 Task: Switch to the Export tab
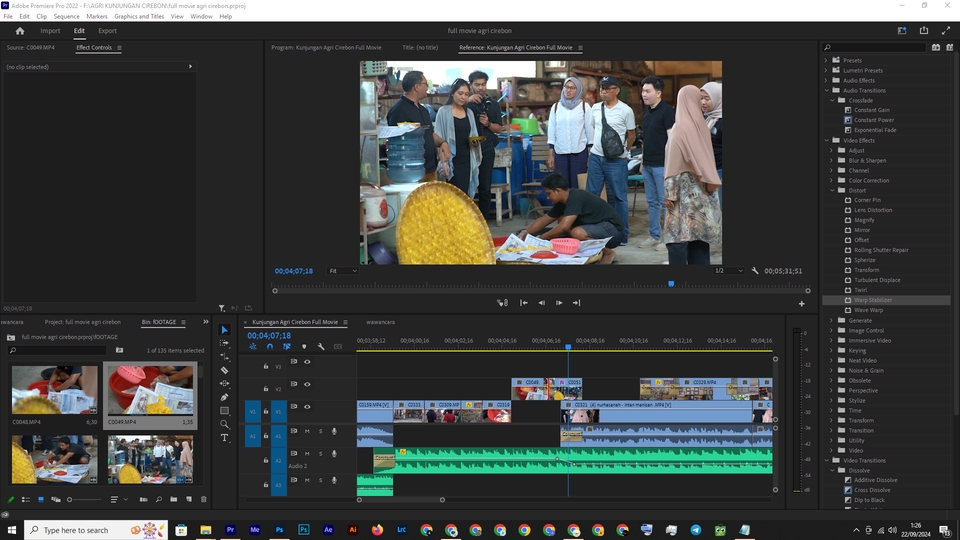tap(107, 31)
